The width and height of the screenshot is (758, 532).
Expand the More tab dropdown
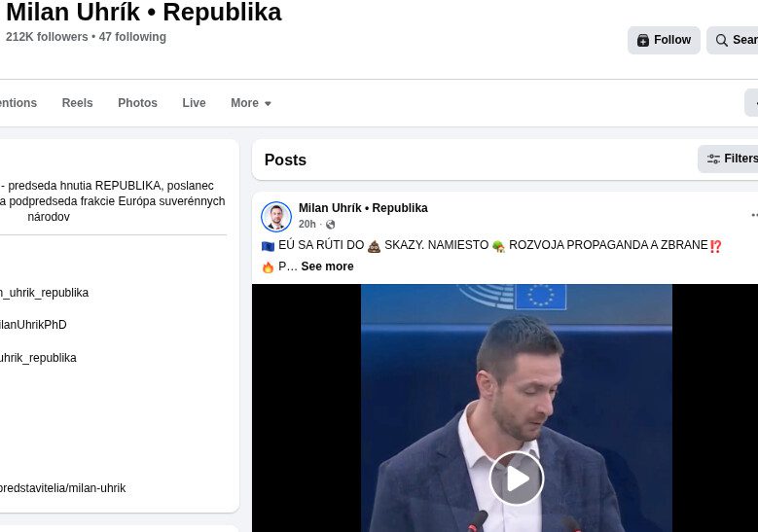[251, 103]
